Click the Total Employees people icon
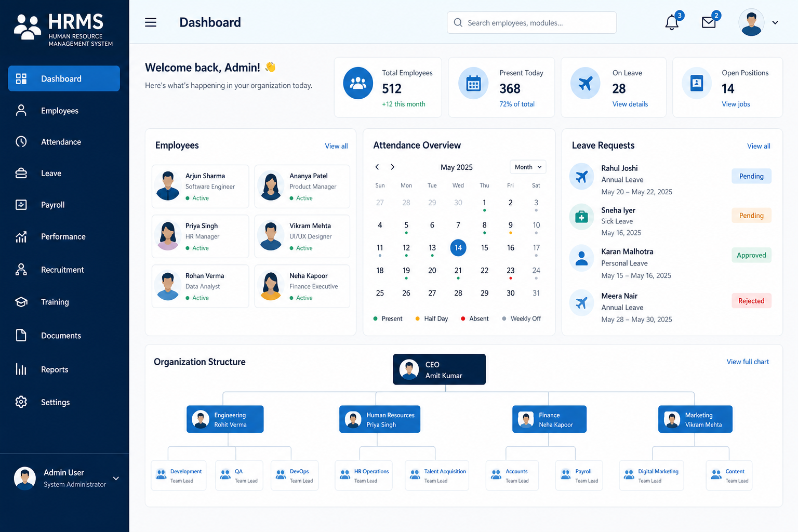 click(x=358, y=83)
